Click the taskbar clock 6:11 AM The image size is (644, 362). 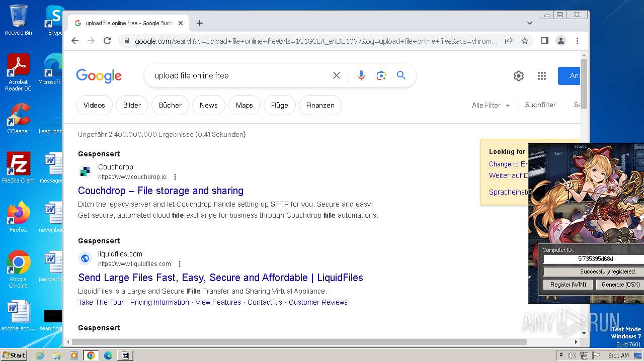pyautogui.click(x=618, y=355)
